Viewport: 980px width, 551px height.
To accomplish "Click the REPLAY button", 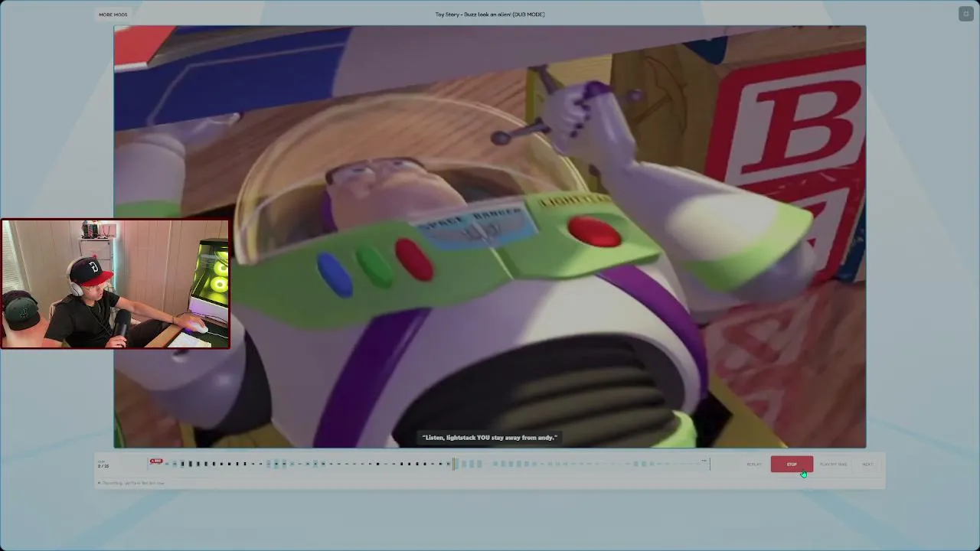I will click(x=754, y=465).
